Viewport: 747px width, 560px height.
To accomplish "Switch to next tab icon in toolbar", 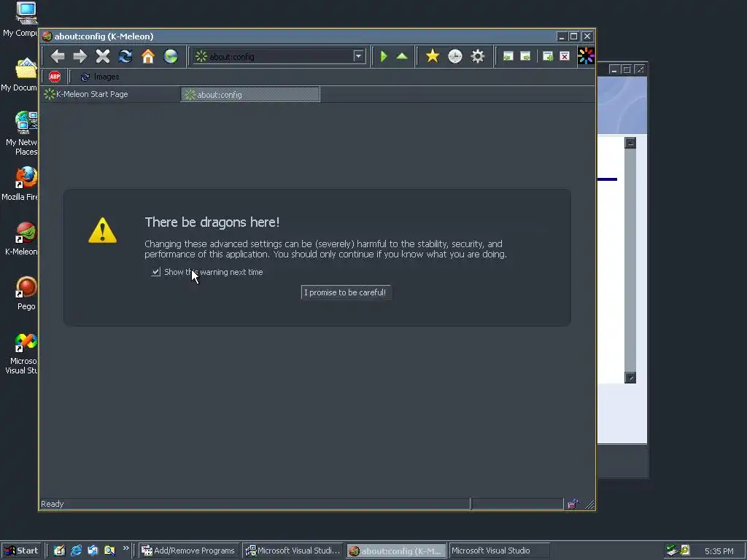I will pyautogui.click(x=525, y=57).
